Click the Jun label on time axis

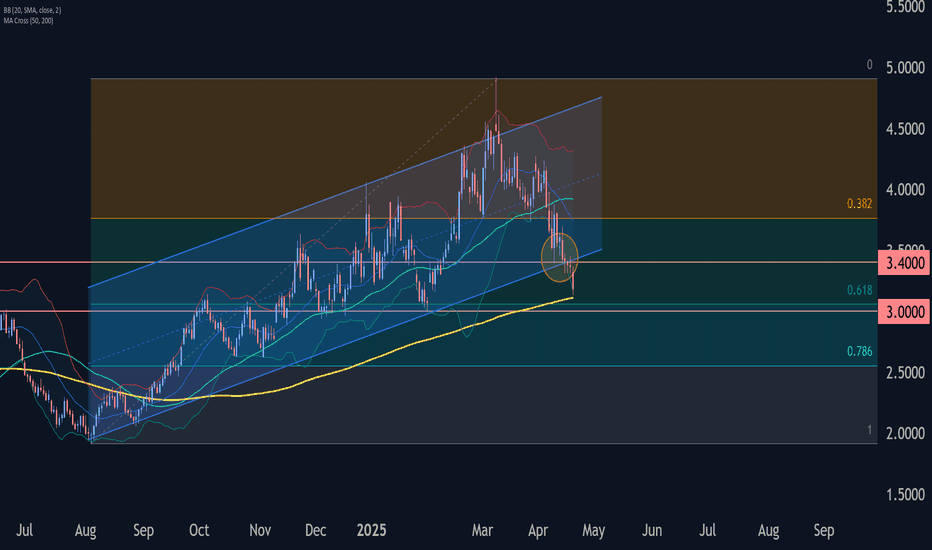pyautogui.click(x=652, y=530)
